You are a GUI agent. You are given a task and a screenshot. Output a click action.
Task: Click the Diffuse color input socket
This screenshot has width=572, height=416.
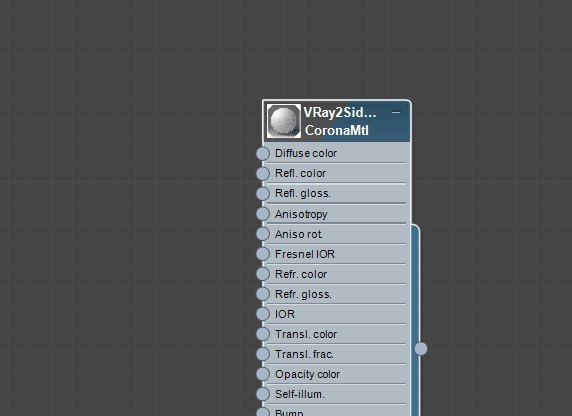tap(263, 154)
